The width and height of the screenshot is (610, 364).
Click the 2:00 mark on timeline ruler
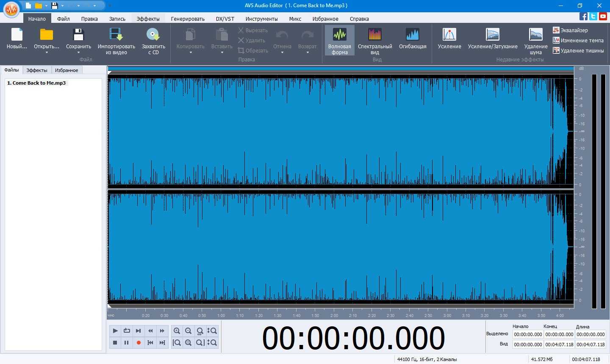tap(334, 315)
